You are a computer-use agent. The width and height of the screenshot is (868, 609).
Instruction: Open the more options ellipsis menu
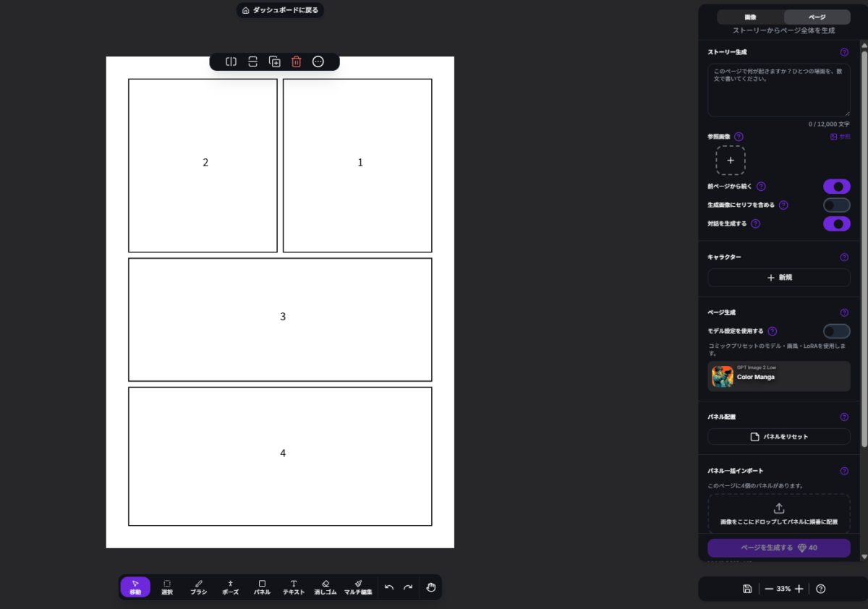click(x=318, y=62)
